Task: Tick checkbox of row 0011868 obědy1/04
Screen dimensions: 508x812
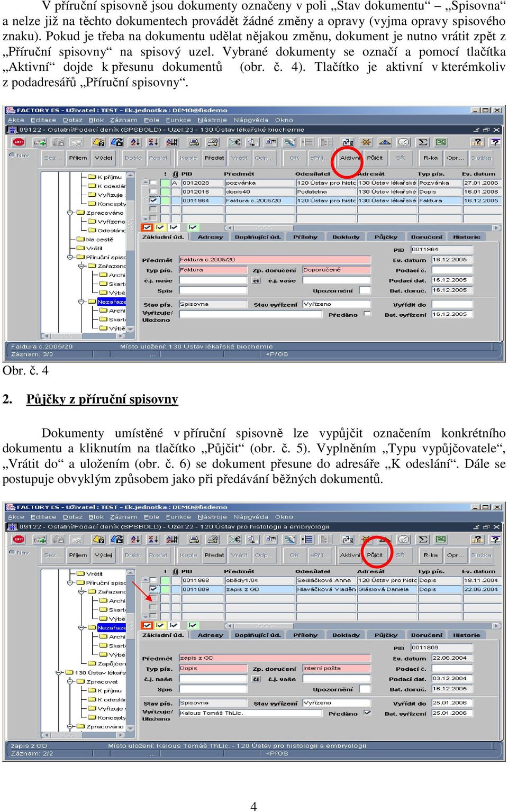Action: pyautogui.click(x=153, y=580)
